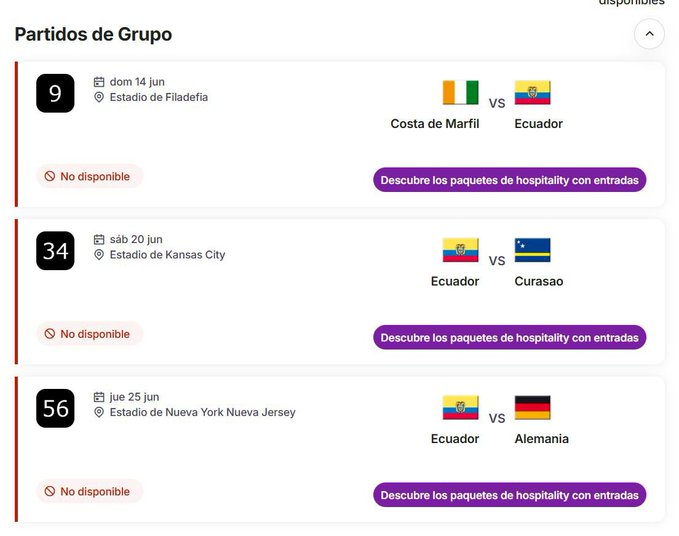Click the Alemania flag icon

pyautogui.click(x=532, y=408)
